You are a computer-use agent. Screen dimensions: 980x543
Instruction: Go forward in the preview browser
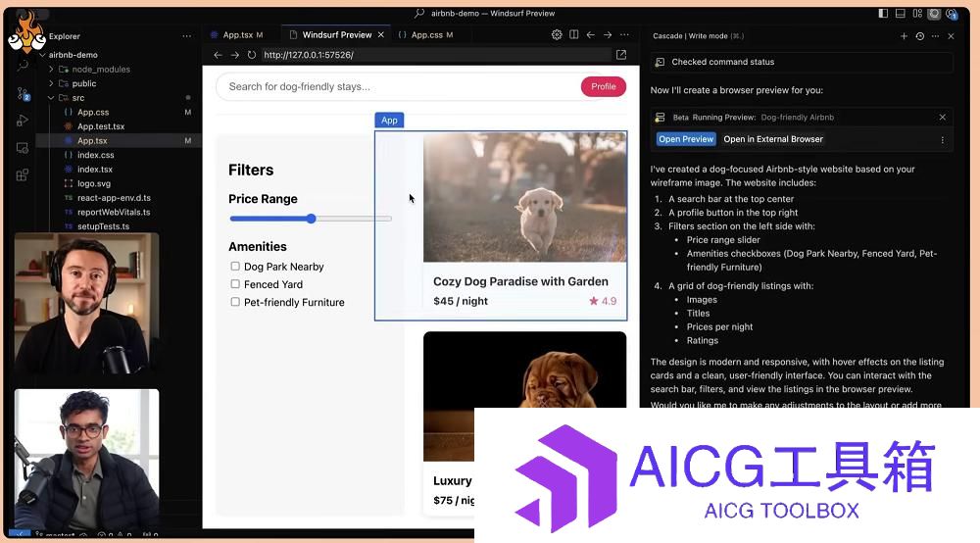(x=234, y=55)
